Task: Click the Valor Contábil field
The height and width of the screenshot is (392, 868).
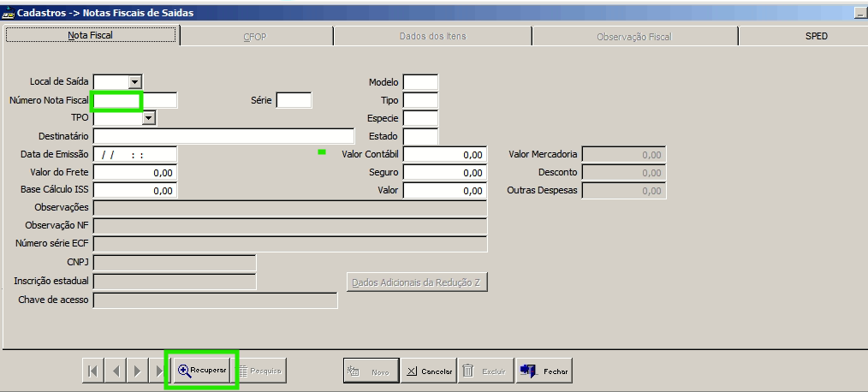Action: point(445,154)
